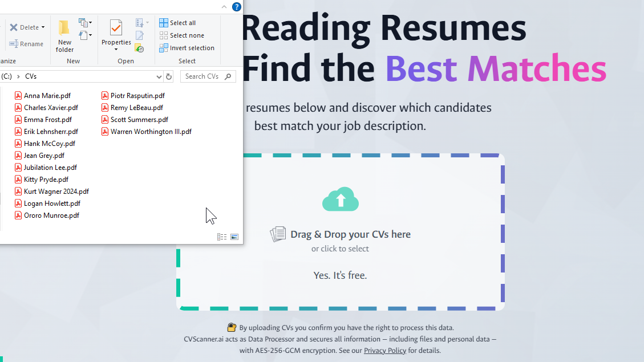This screenshot has width=644, height=362.
Task: Click the PDF icon beside Anna Marie.pdf
Action: point(18,96)
